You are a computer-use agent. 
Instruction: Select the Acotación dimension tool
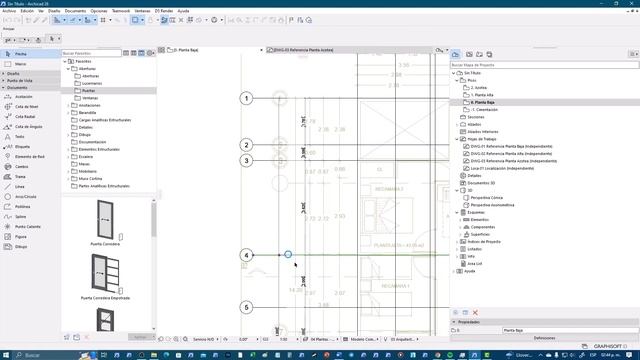point(30,97)
